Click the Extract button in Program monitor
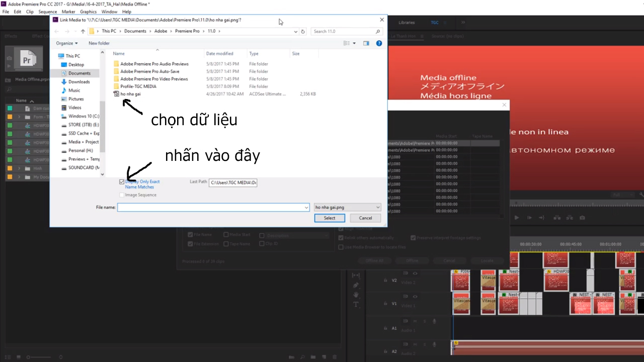 coord(569,218)
